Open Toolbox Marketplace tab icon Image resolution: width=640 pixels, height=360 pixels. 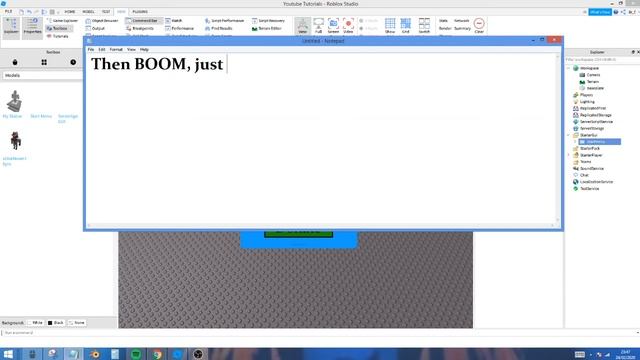pos(15,62)
